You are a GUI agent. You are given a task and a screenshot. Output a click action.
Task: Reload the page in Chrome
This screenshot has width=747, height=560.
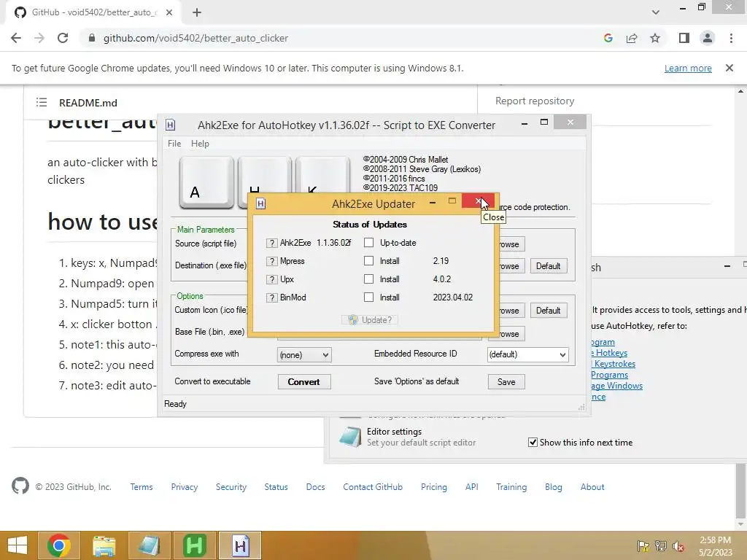(x=63, y=38)
